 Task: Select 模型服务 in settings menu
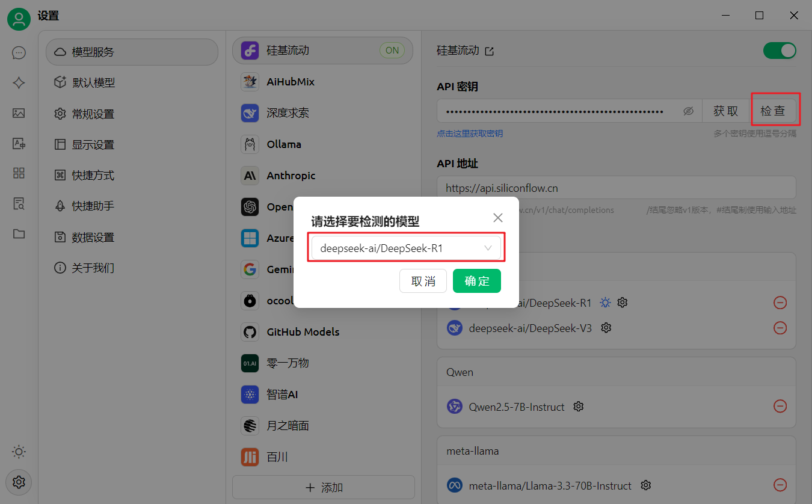[132, 52]
